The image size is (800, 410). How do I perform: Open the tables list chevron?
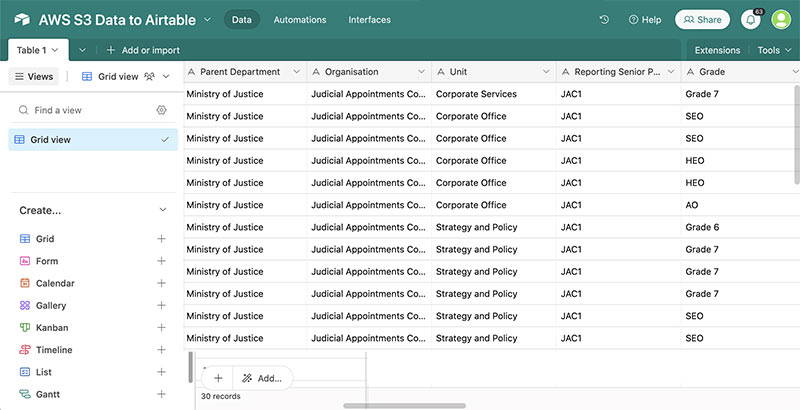pos(82,50)
